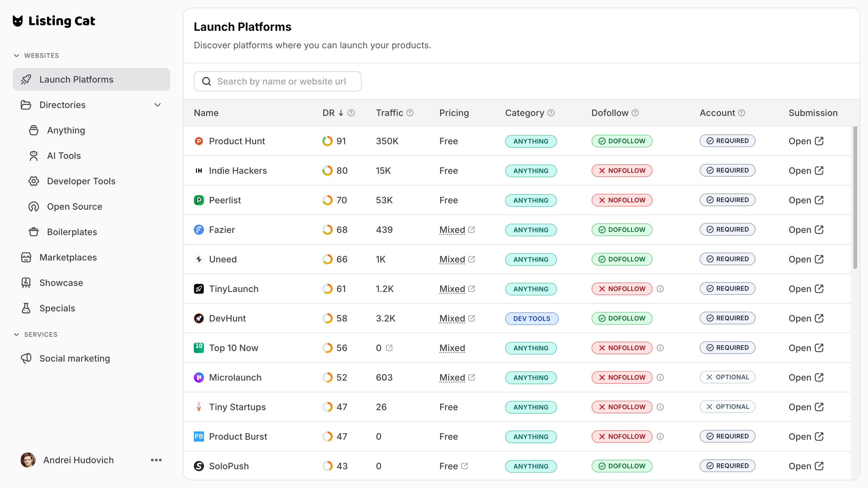Open the three-dots user menu
Screen dimensions: 868x488
coord(156,460)
